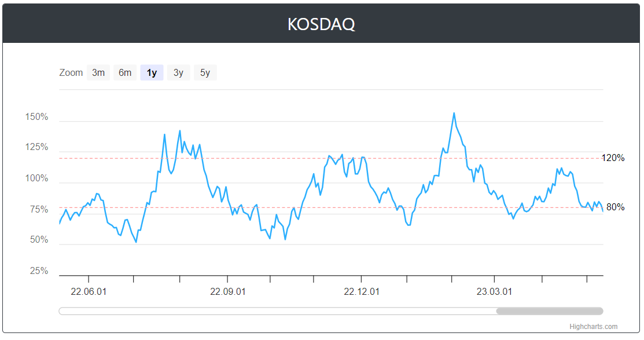644x340 pixels.
Task: Click the 25% y-axis label
Action: pos(39,271)
